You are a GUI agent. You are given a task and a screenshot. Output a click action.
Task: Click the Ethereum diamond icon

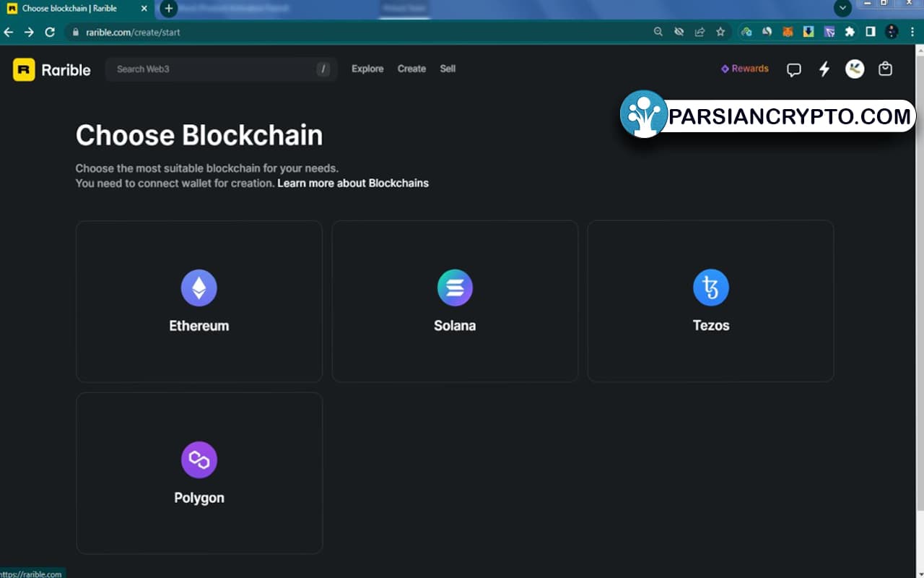point(199,288)
